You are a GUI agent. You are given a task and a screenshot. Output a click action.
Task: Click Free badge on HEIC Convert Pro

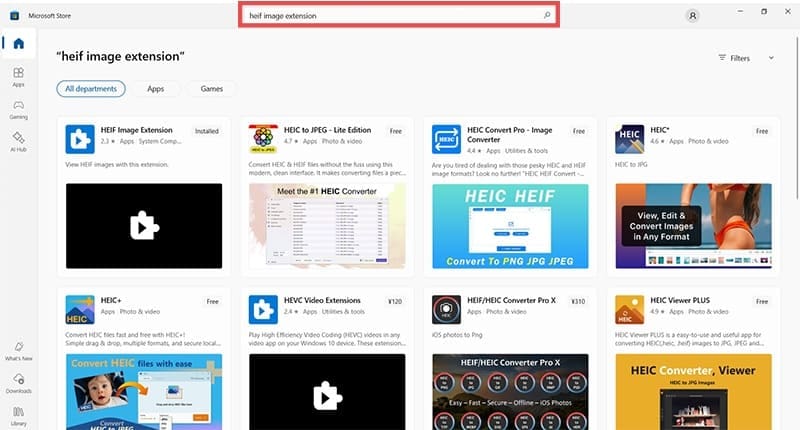579,131
